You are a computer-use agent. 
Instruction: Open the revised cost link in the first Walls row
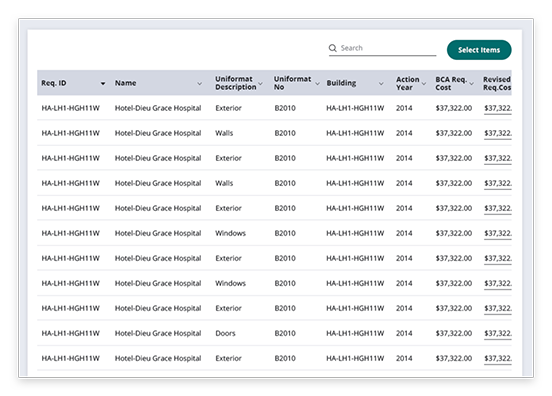click(498, 133)
